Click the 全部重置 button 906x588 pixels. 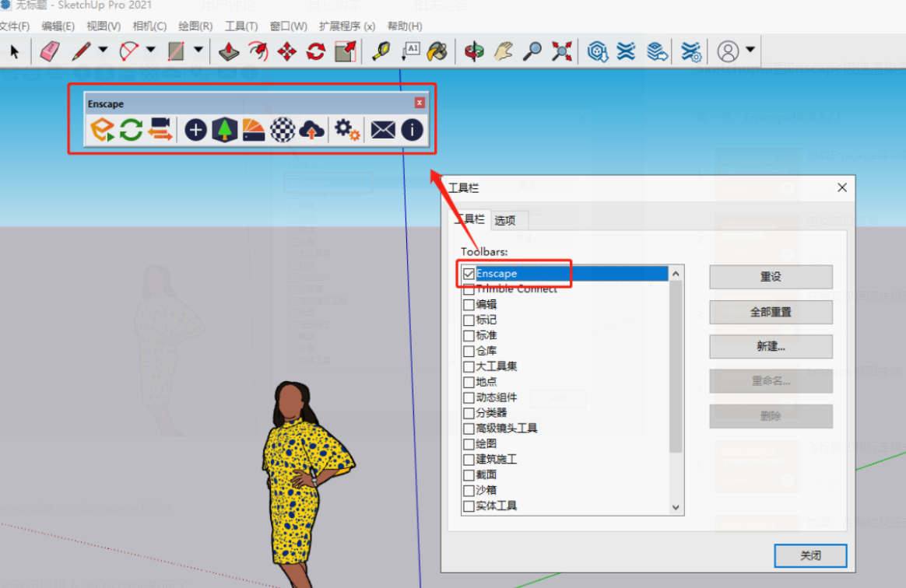coord(771,312)
